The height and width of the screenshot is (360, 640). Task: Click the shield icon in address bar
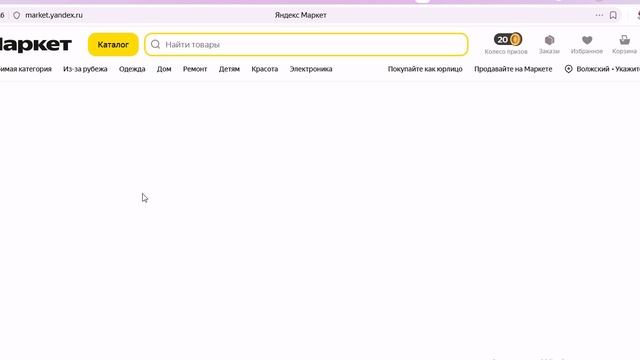(x=16, y=15)
